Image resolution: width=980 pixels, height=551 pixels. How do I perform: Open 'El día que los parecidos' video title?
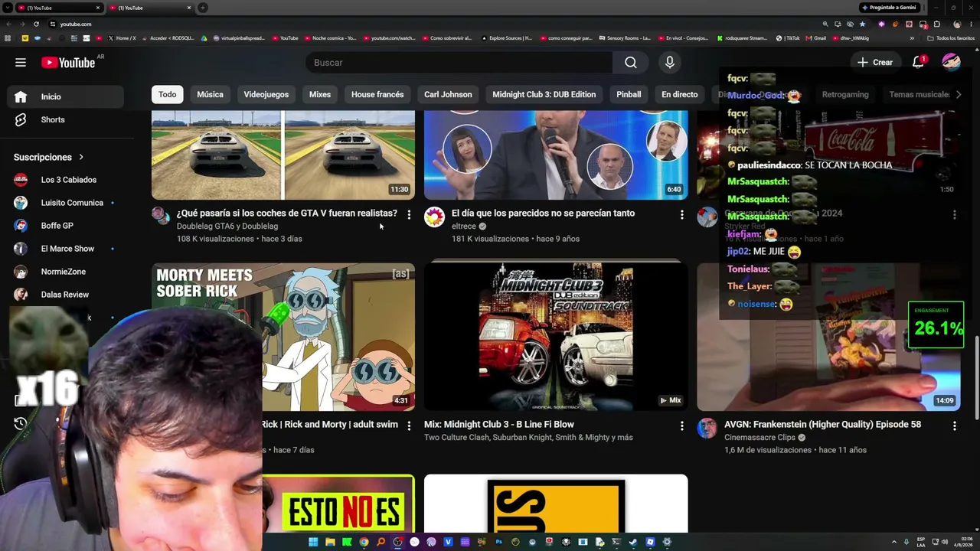[543, 214]
